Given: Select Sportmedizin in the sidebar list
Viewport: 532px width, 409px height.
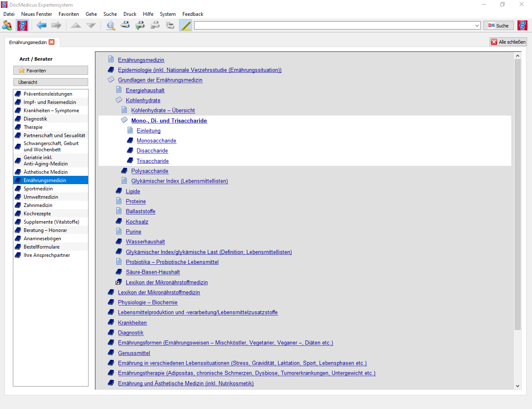Looking at the screenshot, I should tap(51, 188).
